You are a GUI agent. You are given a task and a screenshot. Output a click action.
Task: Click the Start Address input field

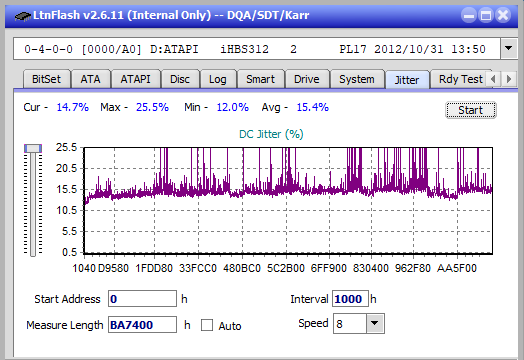click(142, 298)
